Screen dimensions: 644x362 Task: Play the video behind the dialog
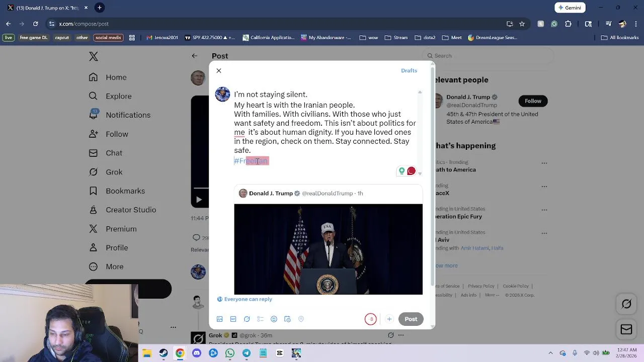point(199,200)
